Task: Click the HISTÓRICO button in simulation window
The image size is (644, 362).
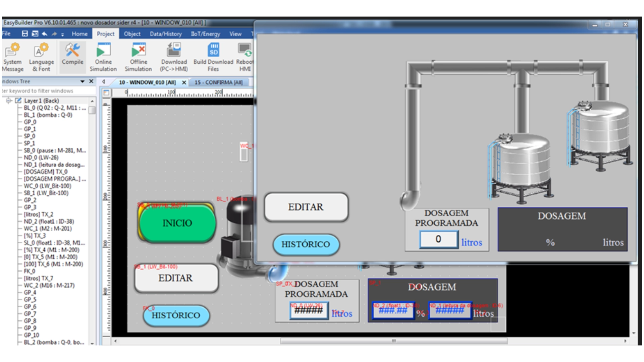Action: 306,244
